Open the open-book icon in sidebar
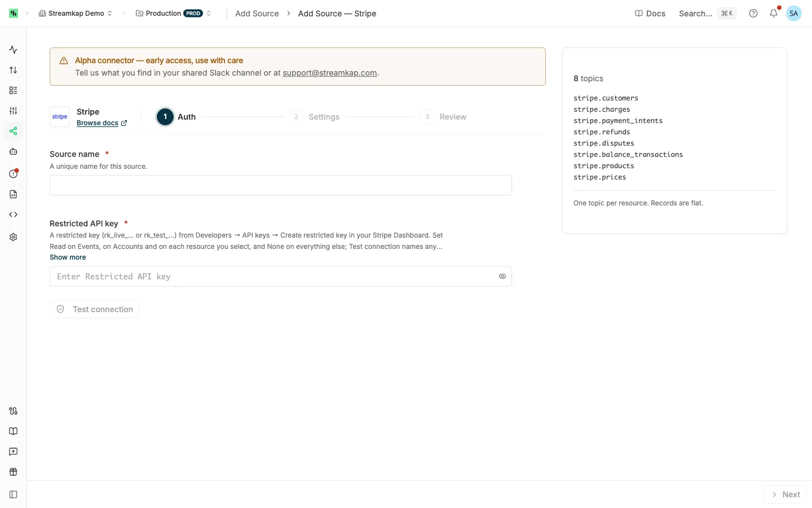The width and height of the screenshot is (812, 508). (14, 431)
